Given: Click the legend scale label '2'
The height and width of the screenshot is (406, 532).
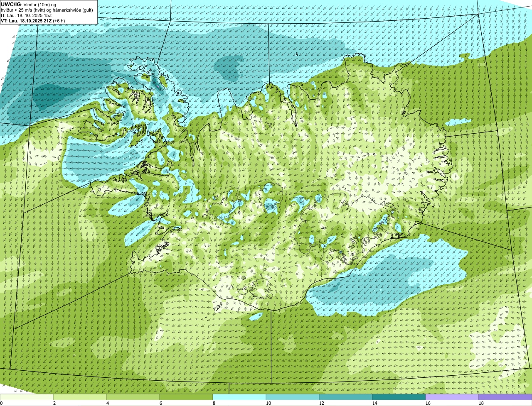Looking at the screenshot, I should [54, 403].
